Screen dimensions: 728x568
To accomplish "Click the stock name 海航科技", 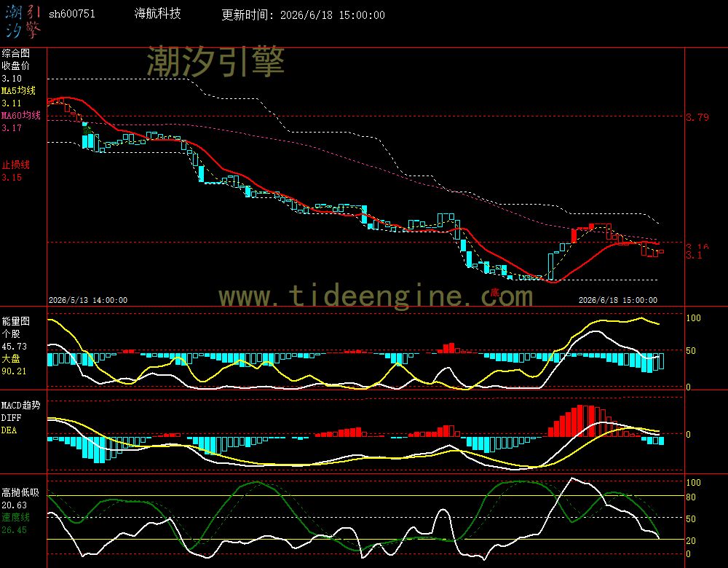I will (x=157, y=13).
